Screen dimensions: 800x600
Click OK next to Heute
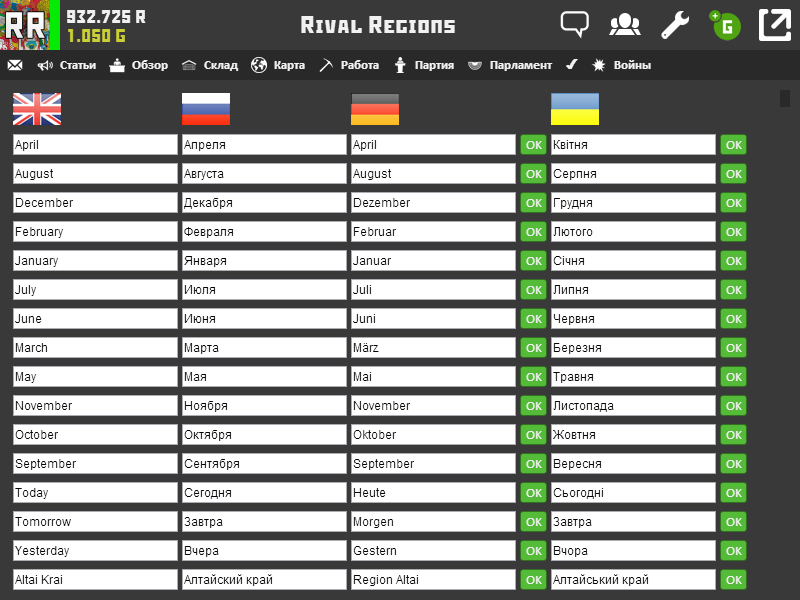tap(534, 493)
